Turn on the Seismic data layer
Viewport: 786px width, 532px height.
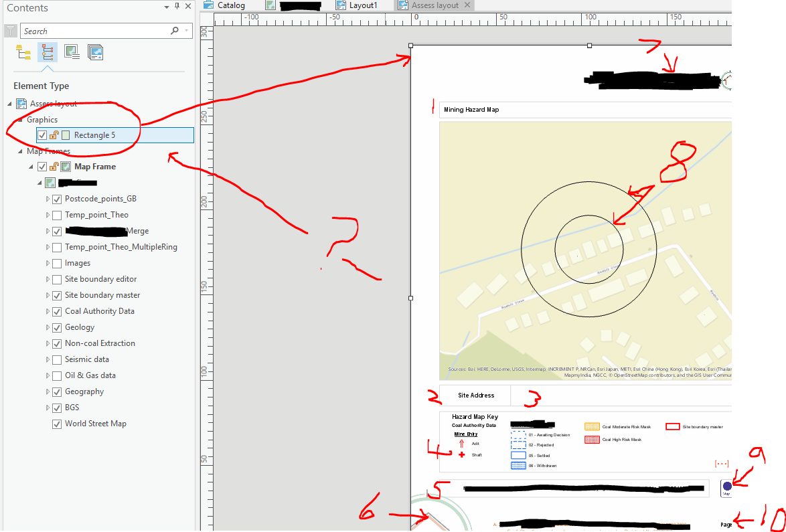coord(57,359)
